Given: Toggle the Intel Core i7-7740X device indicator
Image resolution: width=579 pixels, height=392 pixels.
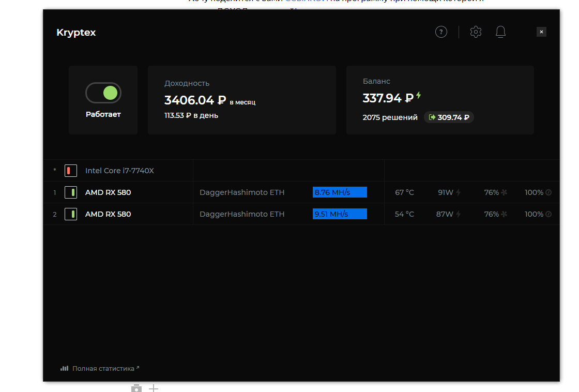Looking at the screenshot, I should tap(70, 171).
